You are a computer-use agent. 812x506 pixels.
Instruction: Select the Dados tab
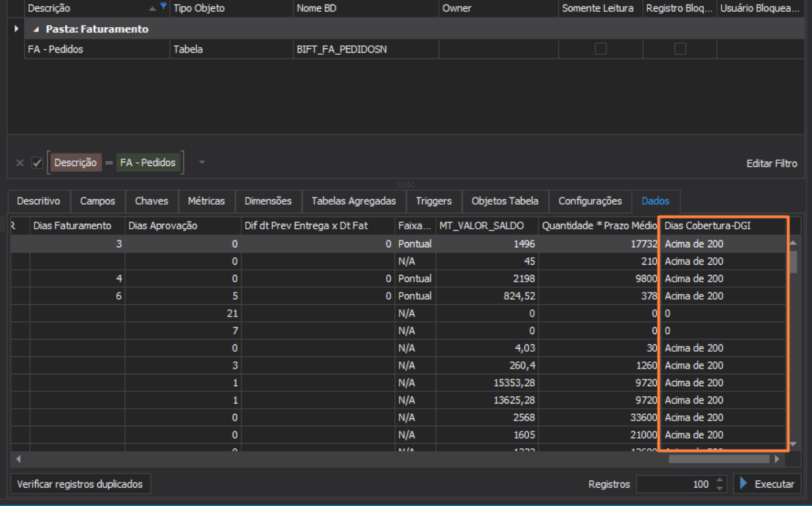pos(655,201)
